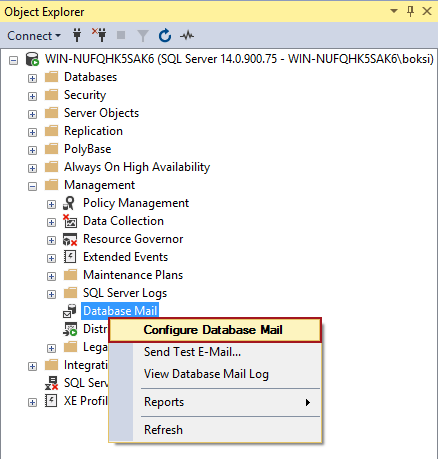This screenshot has height=459, width=438.
Task: Expand the PolyBase folder
Action: pos(32,150)
